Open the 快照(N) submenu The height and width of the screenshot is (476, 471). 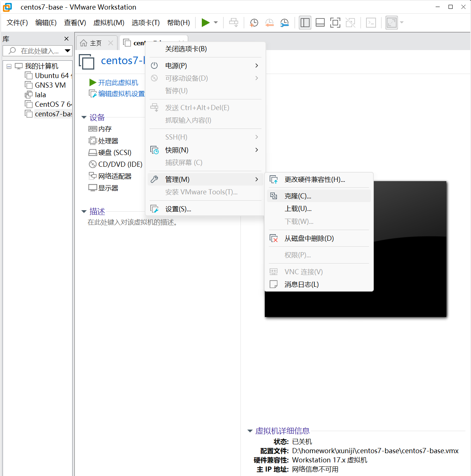click(x=205, y=150)
